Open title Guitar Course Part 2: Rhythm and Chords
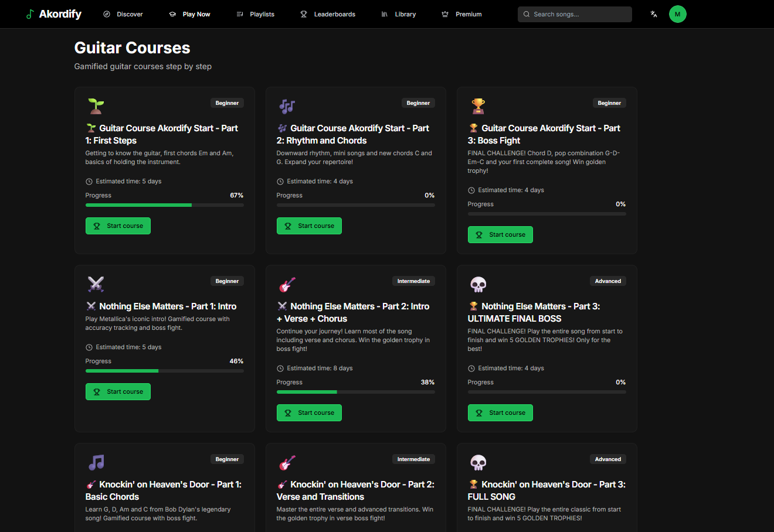This screenshot has height=532, width=774. coord(353,134)
